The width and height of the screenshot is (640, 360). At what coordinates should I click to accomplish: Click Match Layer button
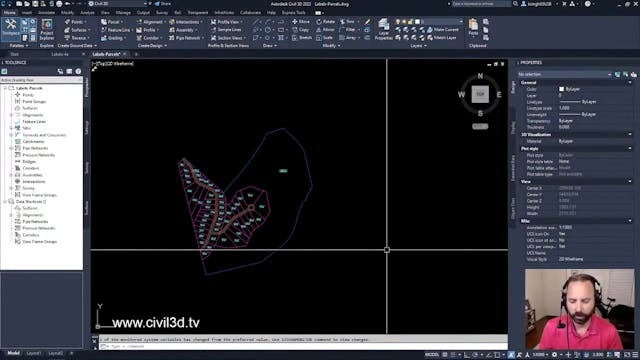click(442, 38)
